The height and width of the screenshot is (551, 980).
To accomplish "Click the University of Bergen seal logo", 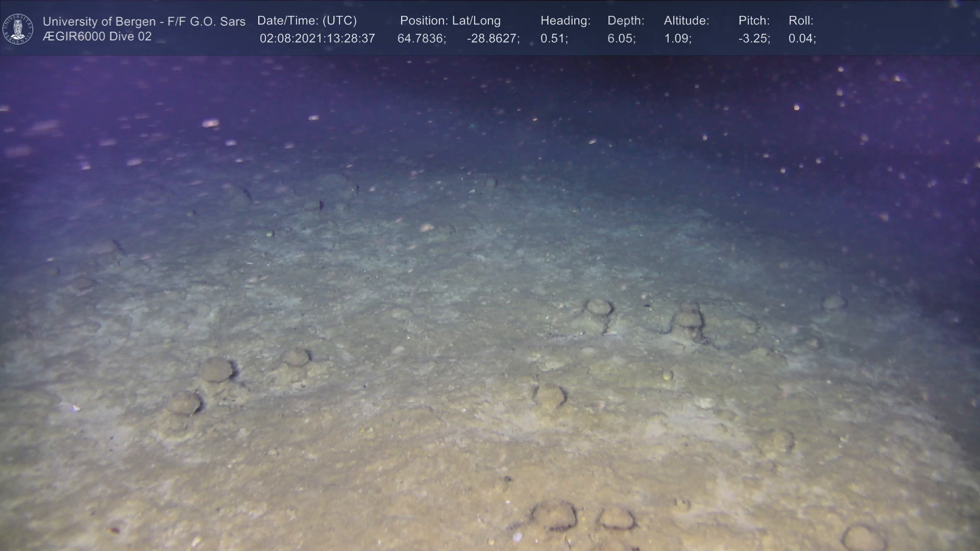I will (x=18, y=29).
